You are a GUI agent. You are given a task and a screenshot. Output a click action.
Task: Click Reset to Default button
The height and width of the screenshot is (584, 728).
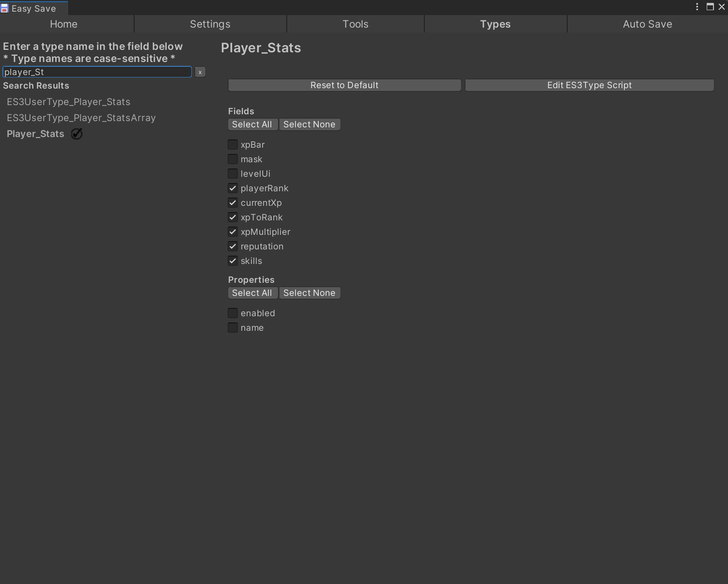click(x=344, y=85)
